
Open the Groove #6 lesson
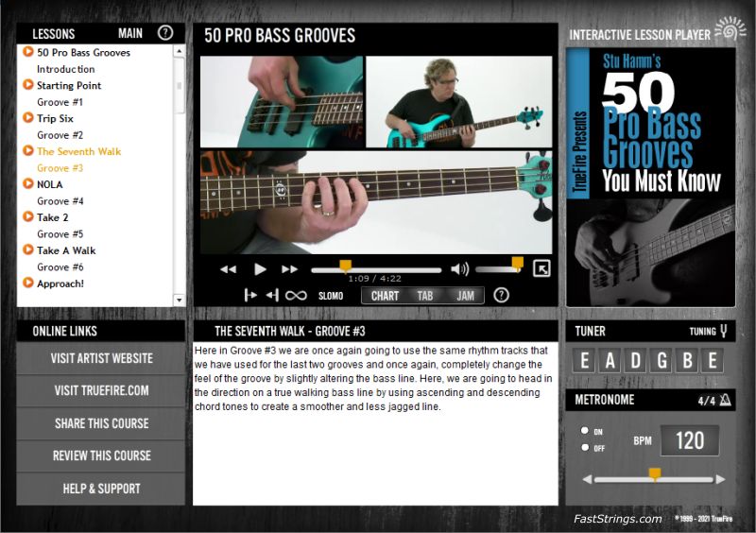(60, 267)
